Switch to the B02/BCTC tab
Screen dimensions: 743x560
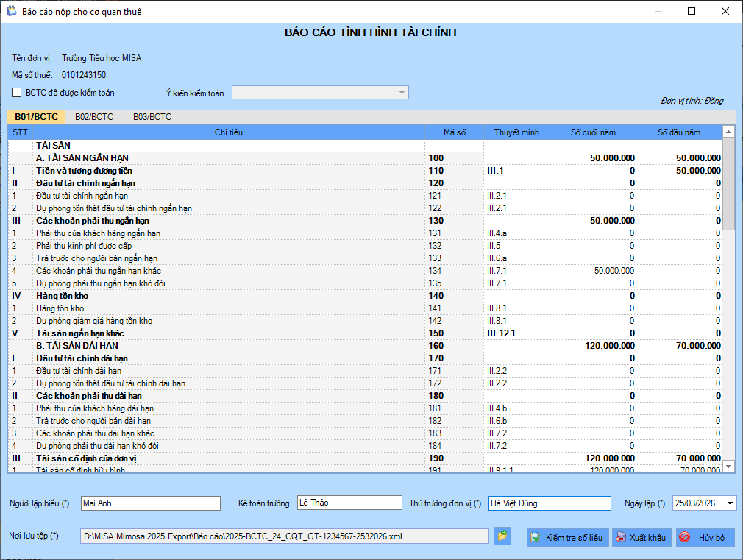pos(94,117)
